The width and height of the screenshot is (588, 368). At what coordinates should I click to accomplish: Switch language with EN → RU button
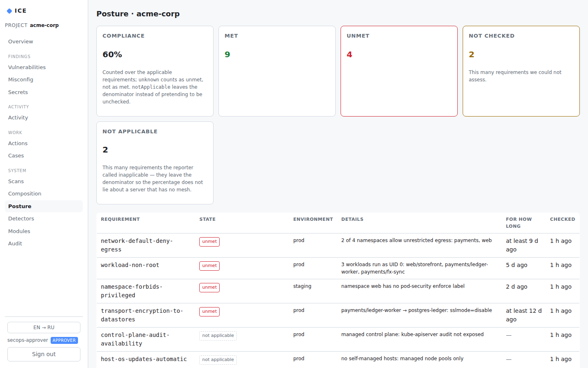(x=44, y=328)
